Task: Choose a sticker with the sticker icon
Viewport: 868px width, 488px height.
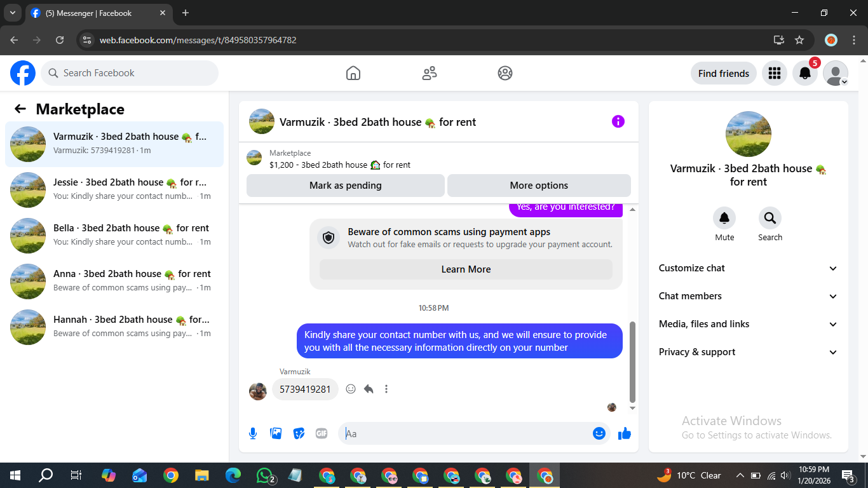Action: point(299,433)
